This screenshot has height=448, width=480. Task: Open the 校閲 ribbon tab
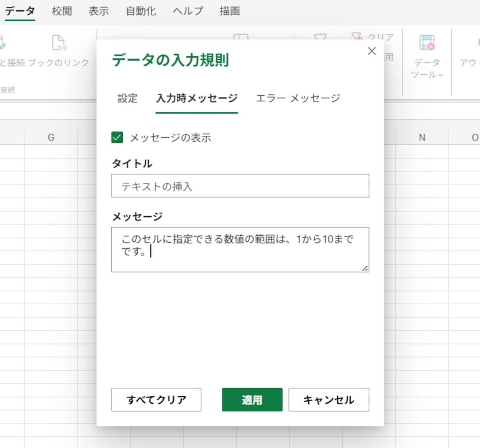(62, 11)
